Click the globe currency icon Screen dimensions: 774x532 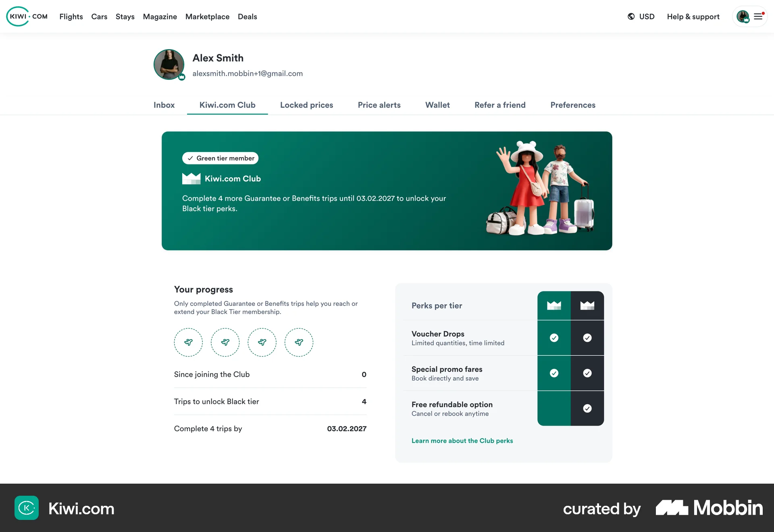click(631, 17)
